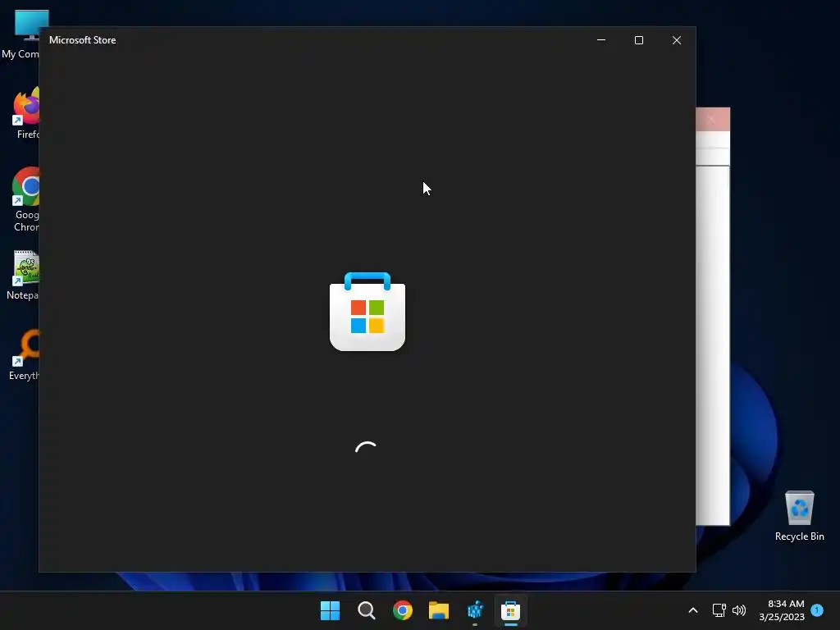Minimize the Microsoft Store window
This screenshot has width=840, height=630.
point(601,40)
